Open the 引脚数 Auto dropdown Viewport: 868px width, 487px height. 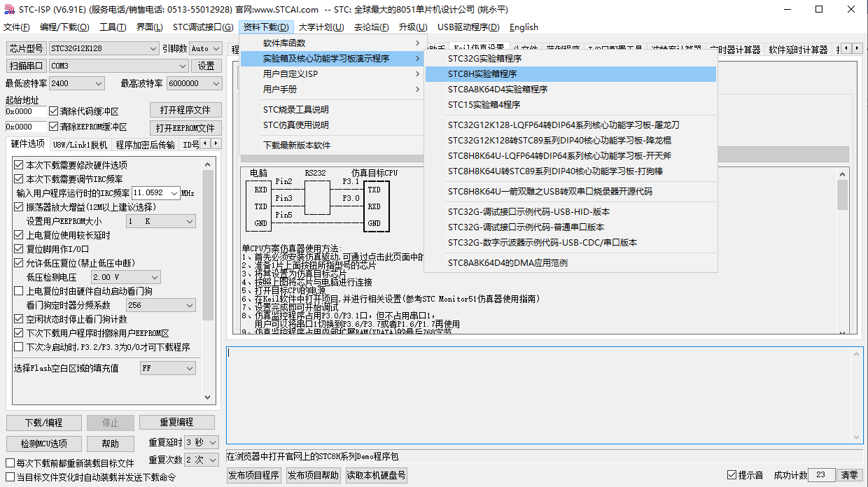[207, 48]
